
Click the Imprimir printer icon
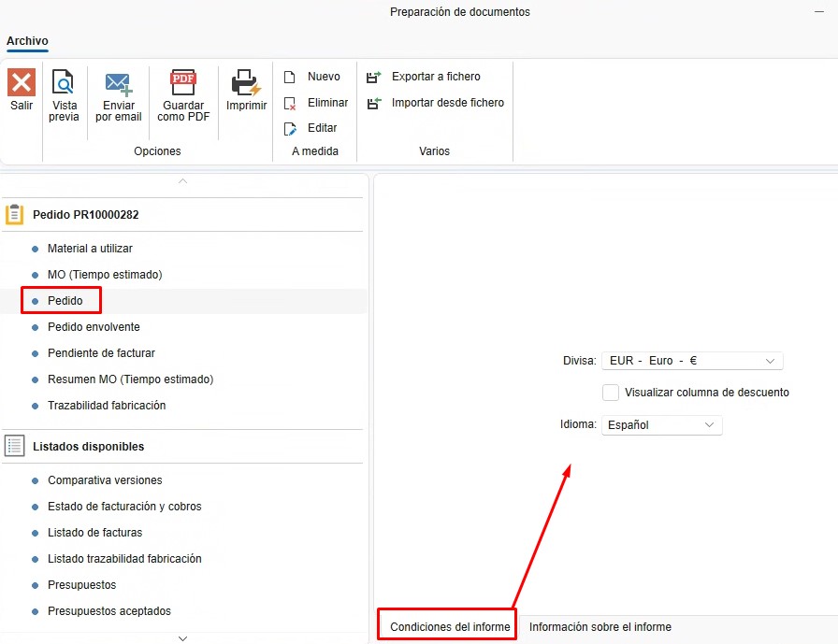pyautogui.click(x=246, y=82)
